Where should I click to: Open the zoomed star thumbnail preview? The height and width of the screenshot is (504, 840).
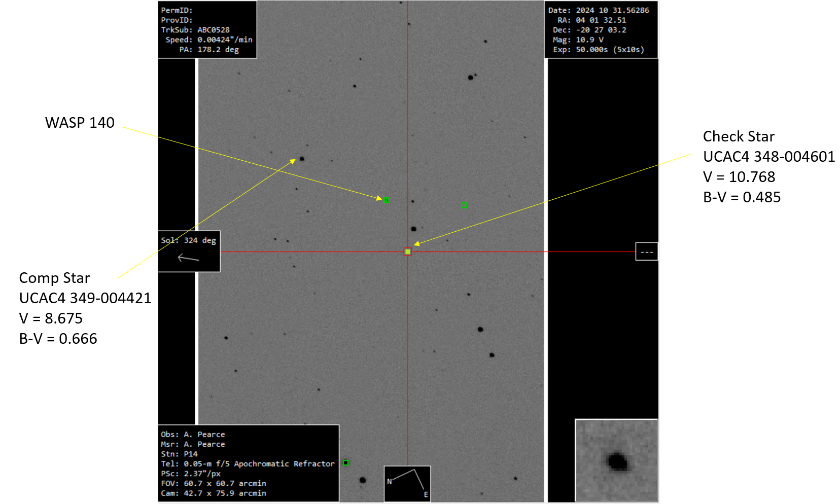pyautogui.click(x=616, y=460)
